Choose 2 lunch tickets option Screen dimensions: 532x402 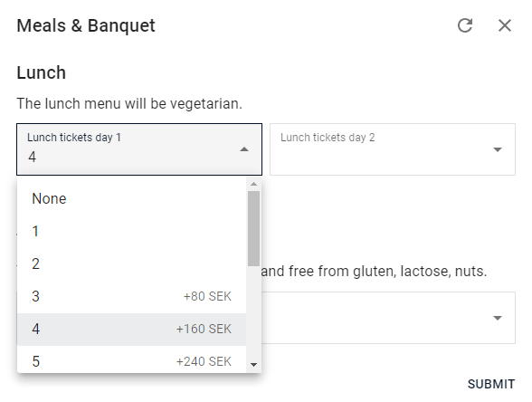pos(132,263)
